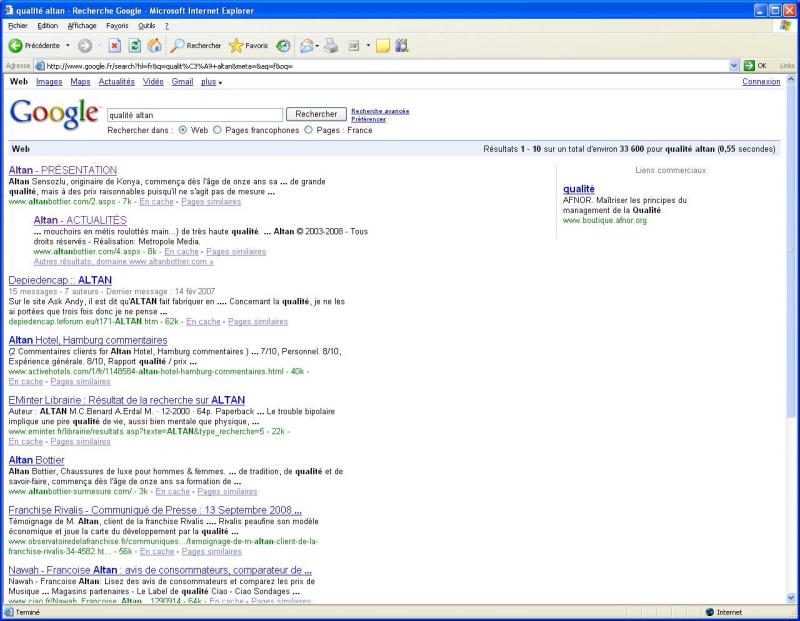Open result Altan - ACTUALITÉS

coord(80,220)
